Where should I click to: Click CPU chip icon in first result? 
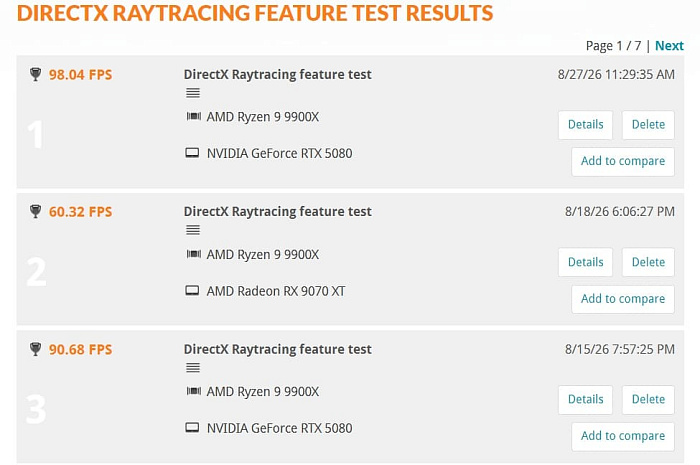click(x=193, y=116)
